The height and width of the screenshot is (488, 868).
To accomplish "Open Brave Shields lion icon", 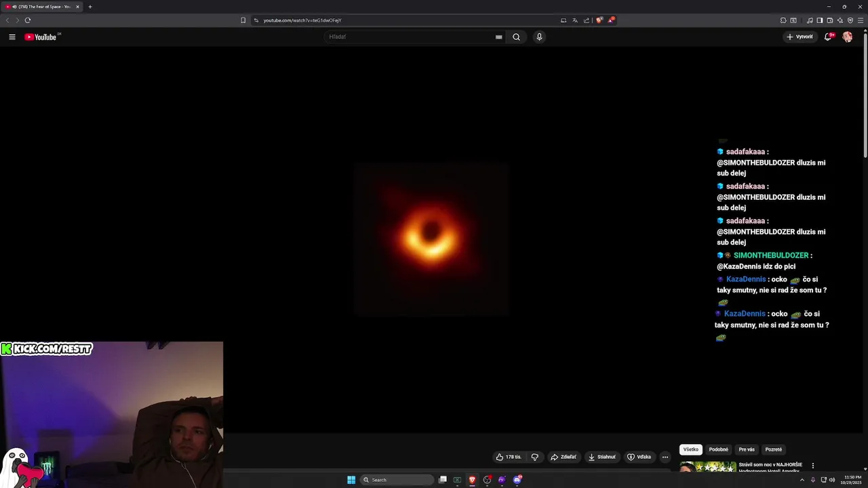I will pos(599,20).
